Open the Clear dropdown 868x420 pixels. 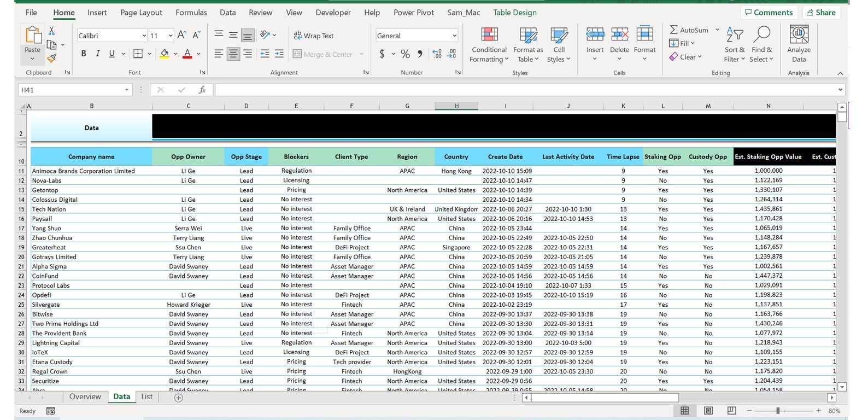pyautogui.click(x=685, y=57)
